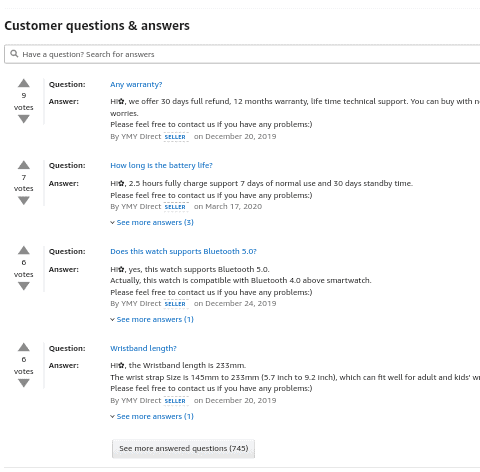Upvote the battery life question
480x472 pixels.
(24, 165)
